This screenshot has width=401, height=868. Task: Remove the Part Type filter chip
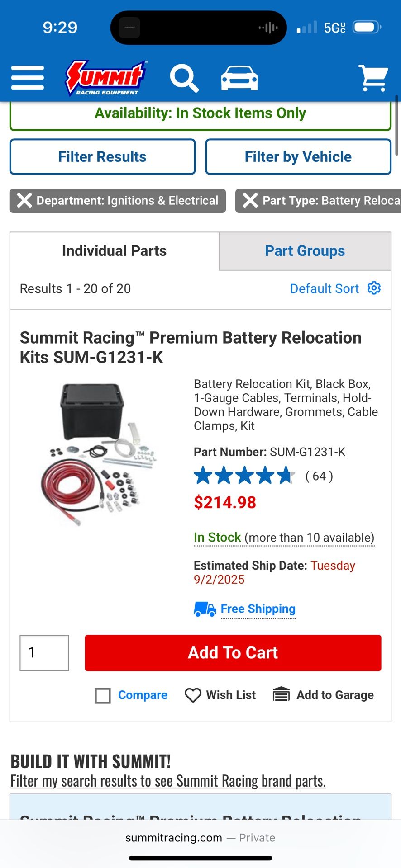[250, 200]
